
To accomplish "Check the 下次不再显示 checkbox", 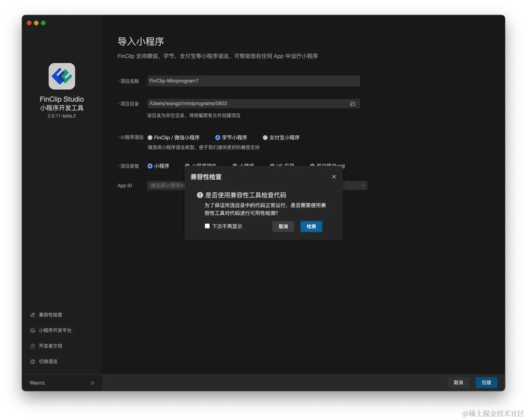I will [207, 226].
